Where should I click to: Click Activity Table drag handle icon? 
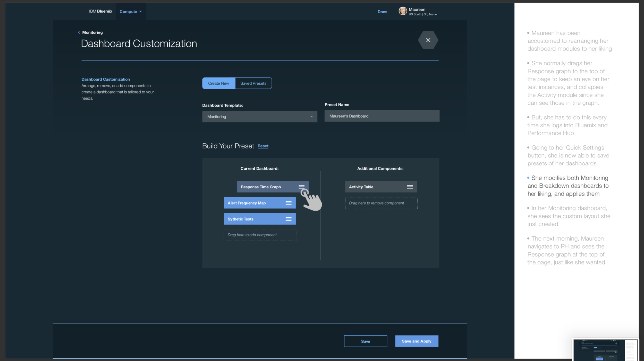(410, 187)
